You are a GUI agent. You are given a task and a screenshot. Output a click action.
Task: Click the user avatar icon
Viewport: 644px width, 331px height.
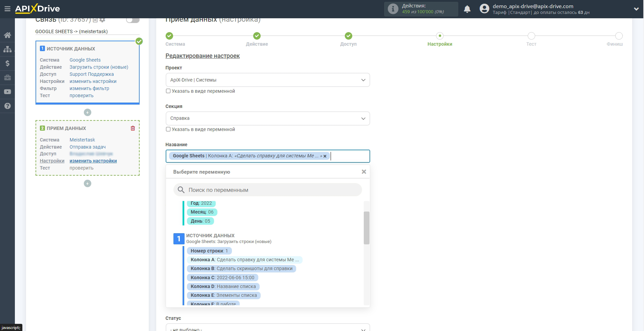[x=484, y=9]
